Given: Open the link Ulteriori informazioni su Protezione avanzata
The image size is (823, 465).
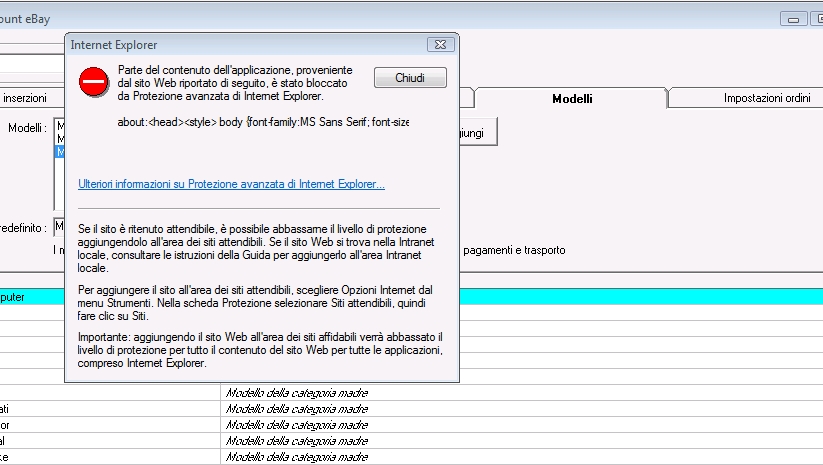Looking at the screenshot, I should coord(231,184).
